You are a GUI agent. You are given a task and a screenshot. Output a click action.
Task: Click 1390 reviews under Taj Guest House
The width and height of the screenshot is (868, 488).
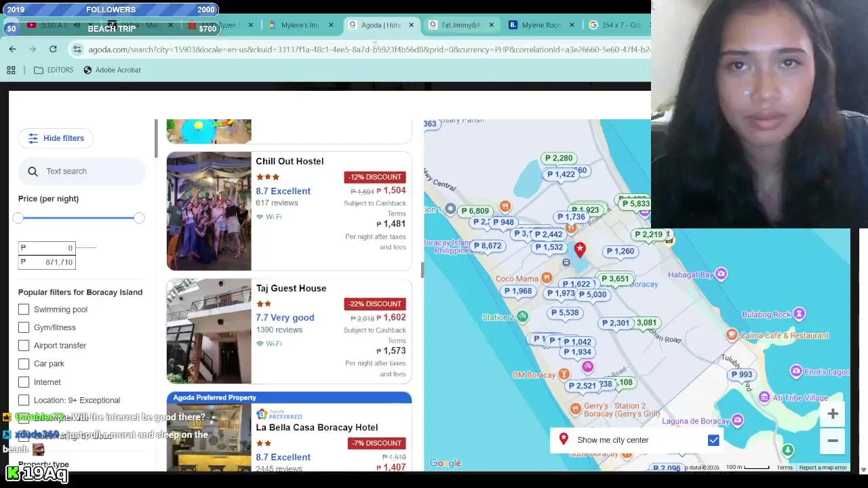[x=279, y=330]
